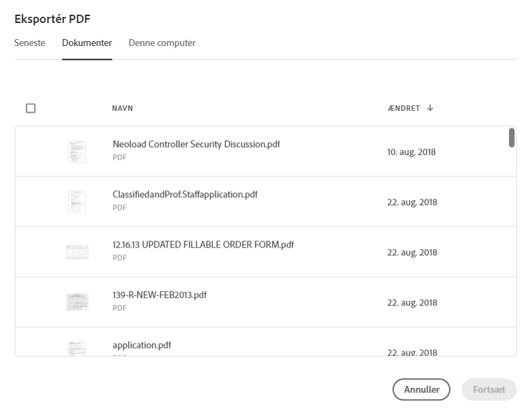The image size is (532, 413).
Task: Click the 12.16.13 UPDATED FILLABLE ORDER FORM thumbnail
Action: 77,252
